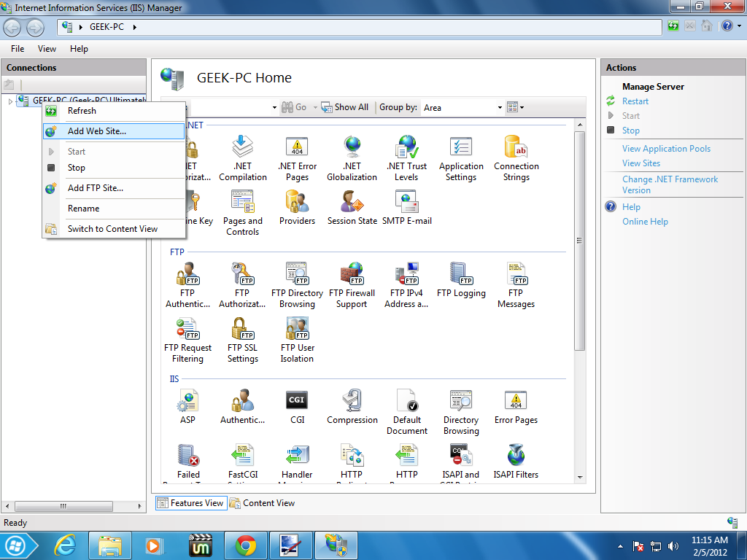Choose Add Web Site from context menu
The image size is (747, 560).
(97, 131)
